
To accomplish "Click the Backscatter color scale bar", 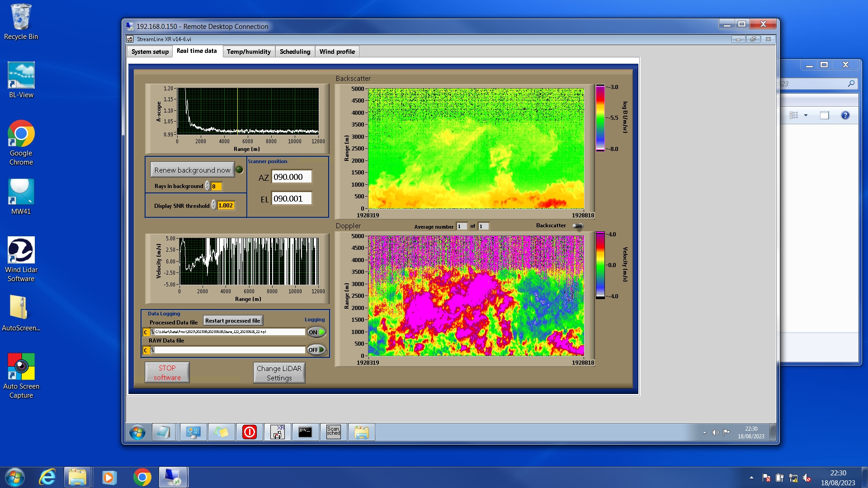I will tap(600, 117).
